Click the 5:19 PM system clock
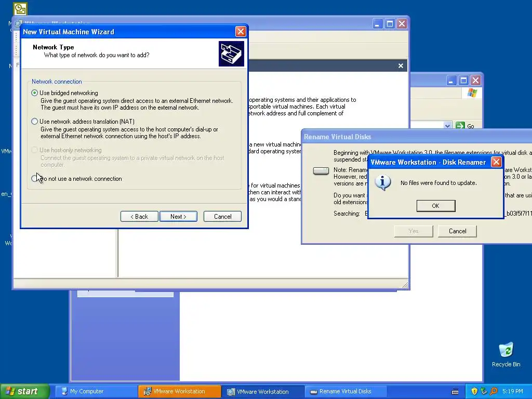The image size is (532, 399). (513, 391)
